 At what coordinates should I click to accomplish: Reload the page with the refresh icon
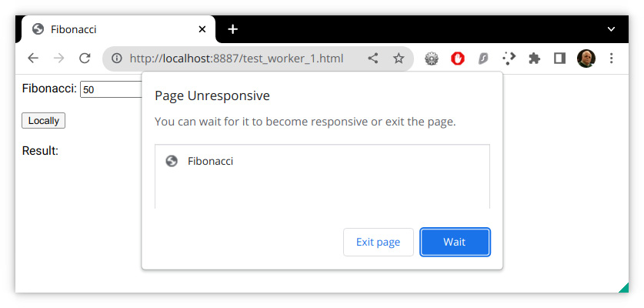[85, 59]
